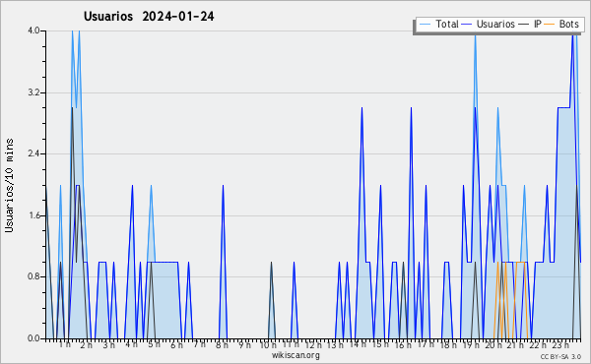
Task: Click the y-axis value 2.4
Action: [33, 153]
